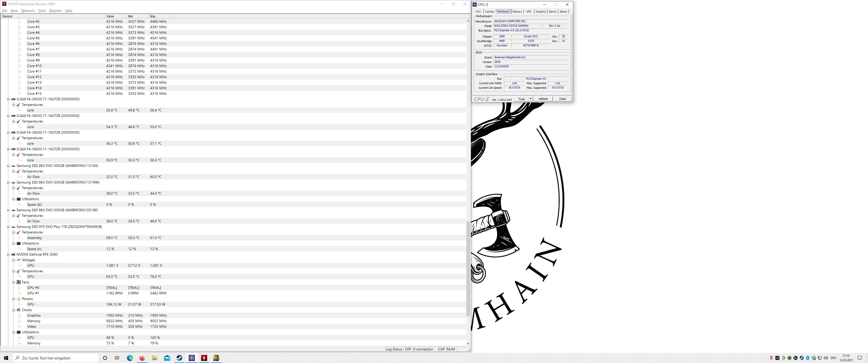Click the Steam taskbar icon

(x=179, y=358)
